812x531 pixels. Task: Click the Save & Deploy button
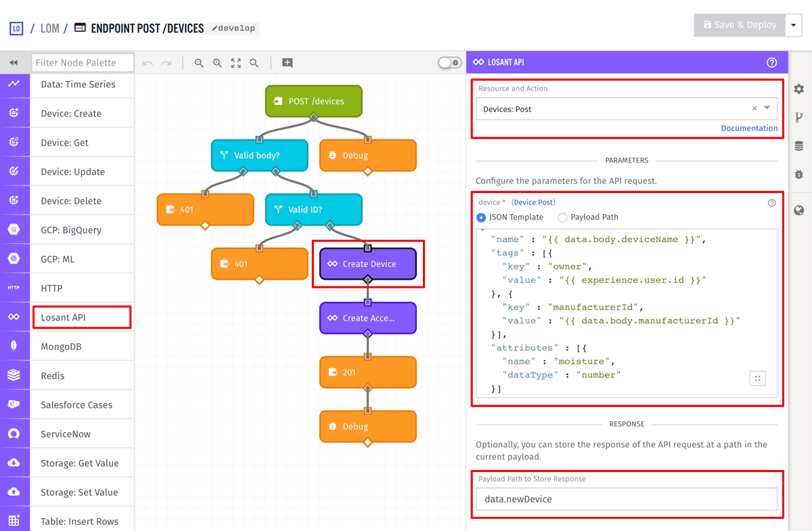click(x=740, y=25)
